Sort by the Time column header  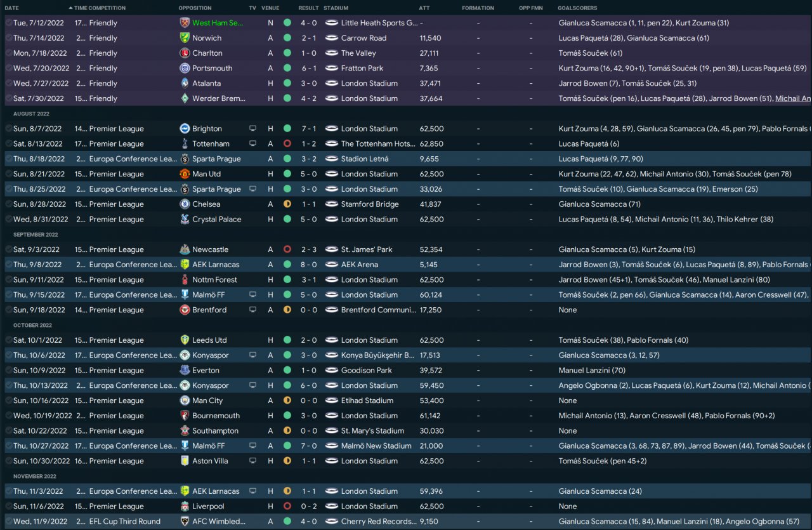click(x=81, y=8)
